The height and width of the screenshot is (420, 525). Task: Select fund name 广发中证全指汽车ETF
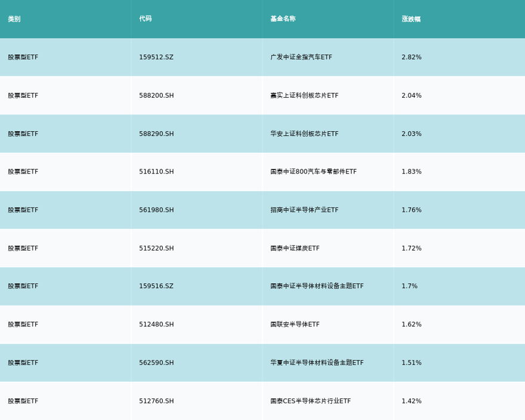click(x=301, y=57)
